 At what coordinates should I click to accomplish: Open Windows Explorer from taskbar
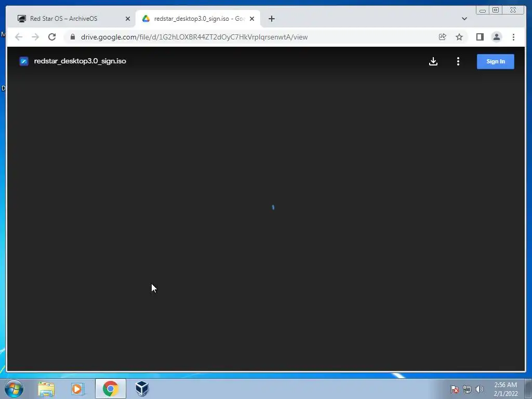coord(46,389)
